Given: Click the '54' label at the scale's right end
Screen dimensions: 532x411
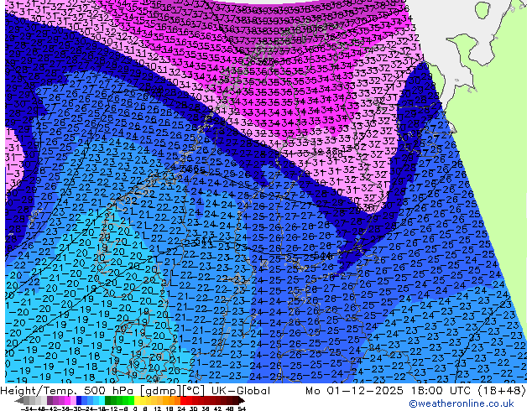Looking at the screenshot, I should tap(242, 408).
